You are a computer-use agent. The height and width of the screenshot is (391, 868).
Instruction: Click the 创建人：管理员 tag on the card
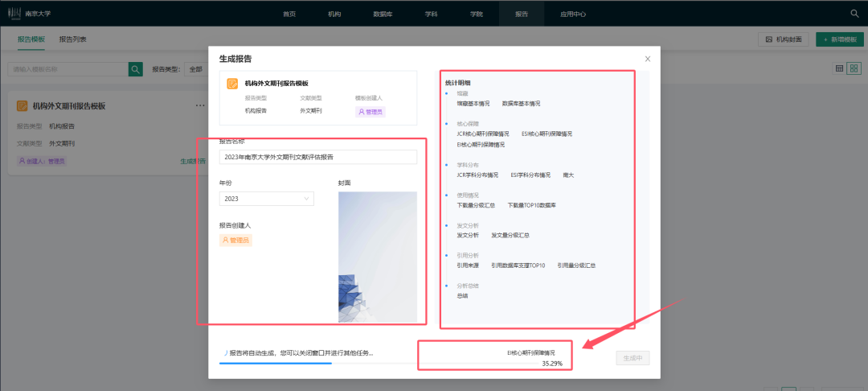tap(42, 161)
